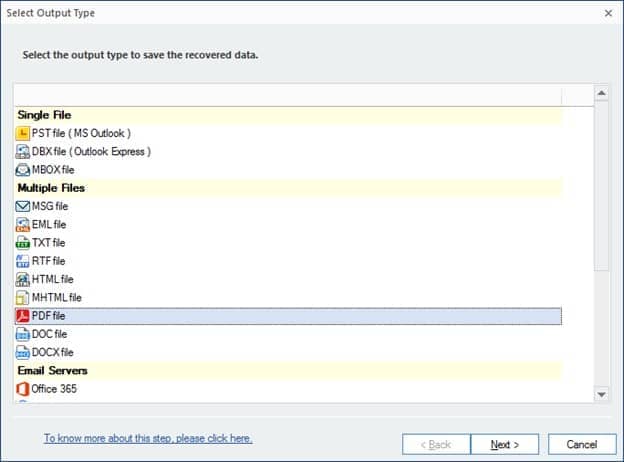Viewport: 624px width, 462px height.
Task: Select the RTF file icon
Action: pyautogui.click(x=24, y=261)
